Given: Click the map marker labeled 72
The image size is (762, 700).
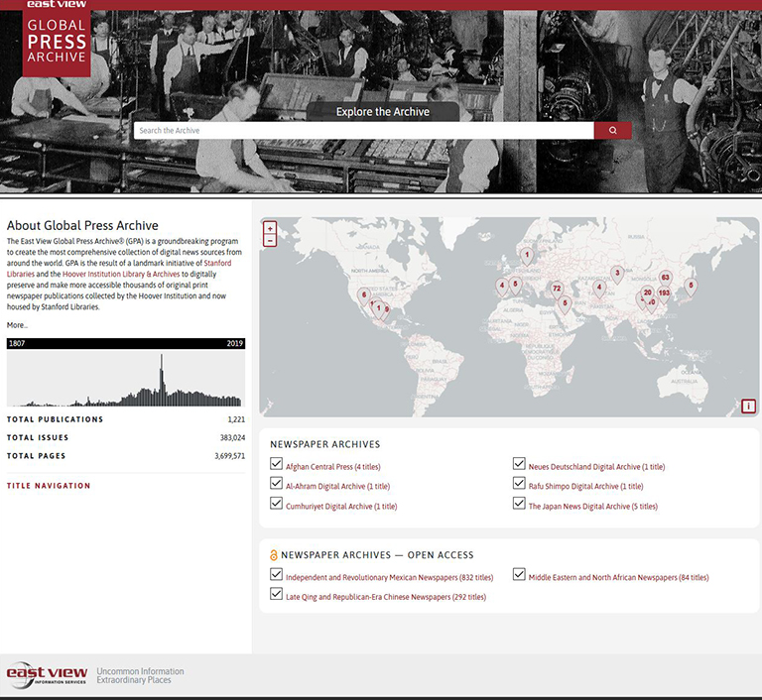Looking at the screenshot, I should pyautogui.click(x=557, y=290).
